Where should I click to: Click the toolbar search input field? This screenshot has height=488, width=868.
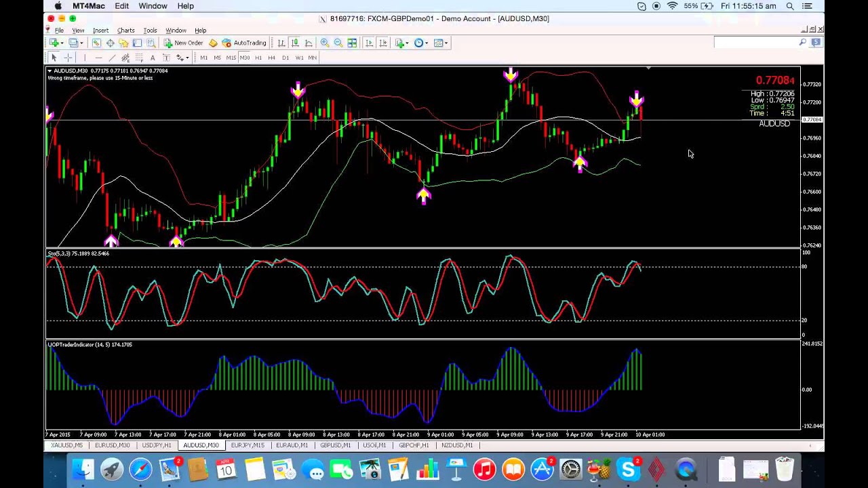click(x=755, y=43)
